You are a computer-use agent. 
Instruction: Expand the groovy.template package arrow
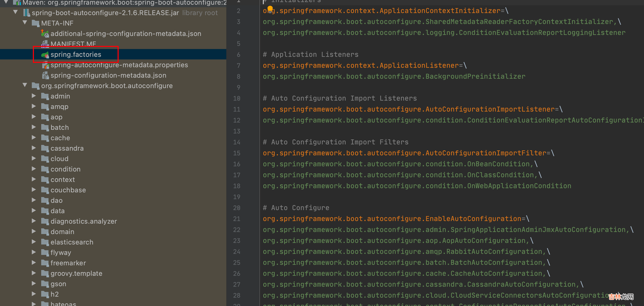click(x=34, y=273)
